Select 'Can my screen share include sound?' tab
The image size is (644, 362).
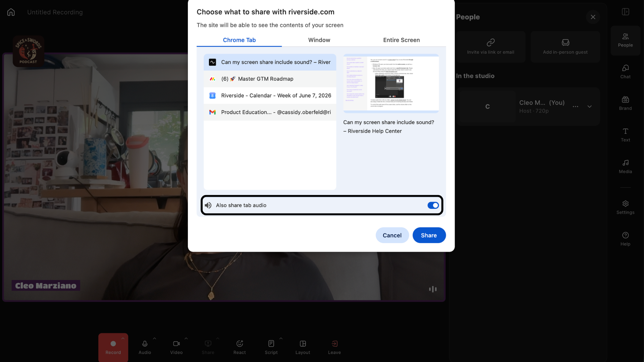[270, 62]
